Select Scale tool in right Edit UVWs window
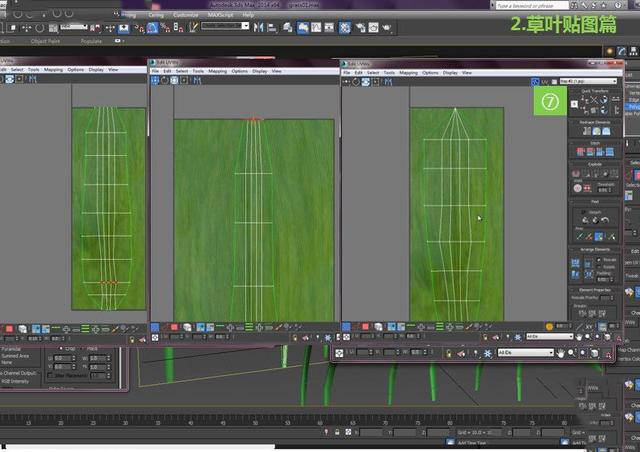The width and height of the screenshot is (640, 452). click(366, 82)
